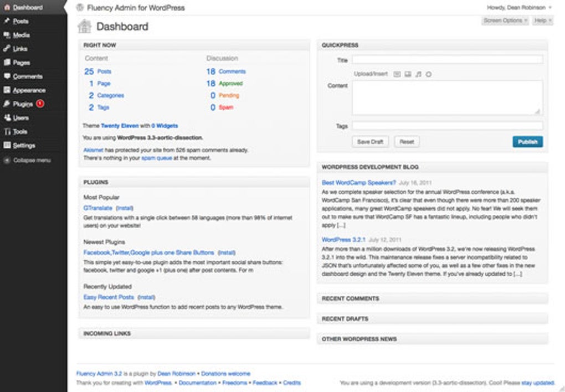The image size is (565, 392).
Task: Open Comments via the speech-bubble icon
Action: (6, 76)
